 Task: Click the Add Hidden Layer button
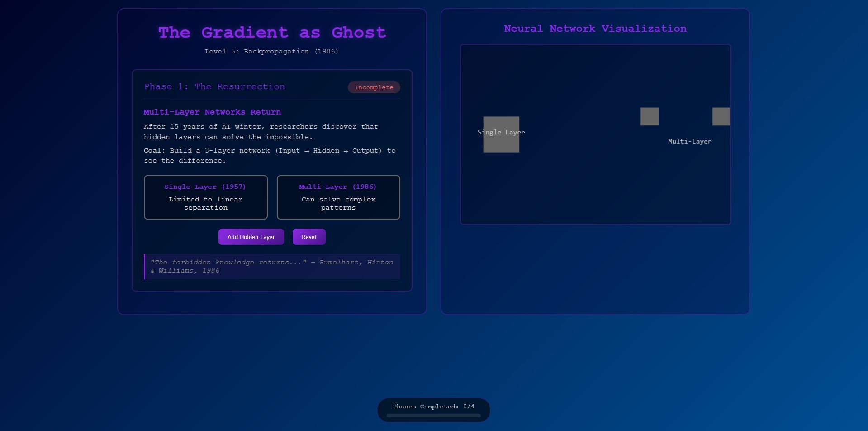pos(251,237)
